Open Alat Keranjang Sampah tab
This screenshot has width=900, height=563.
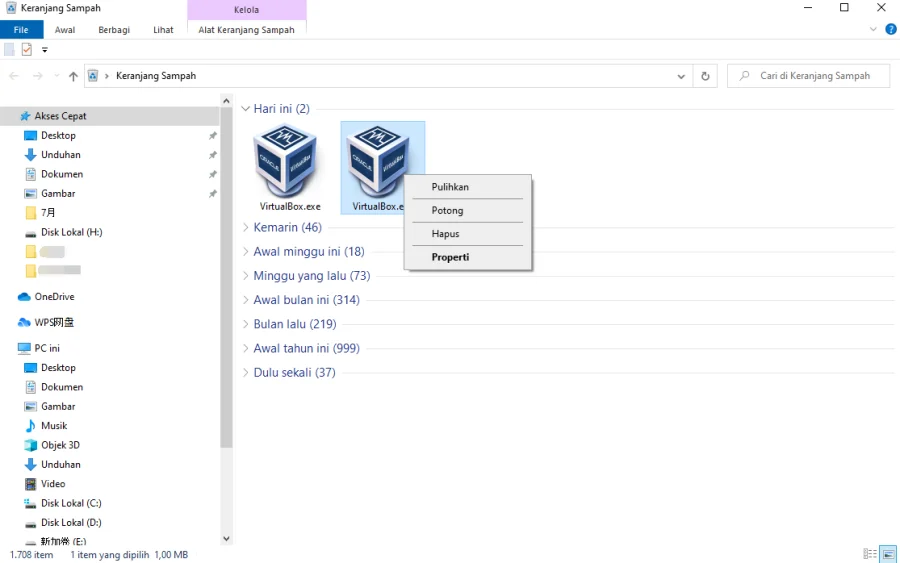(x=246, y=30)
